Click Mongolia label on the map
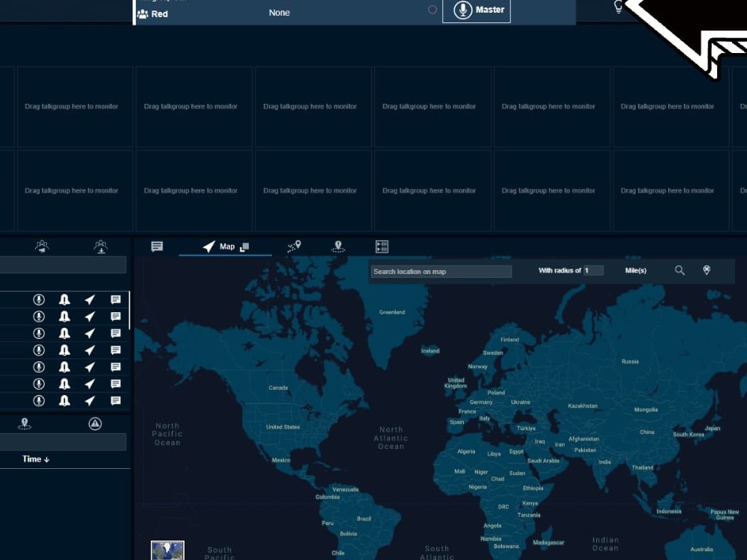Viewport: 747px width, 560px height. click(x=646, y=409)
